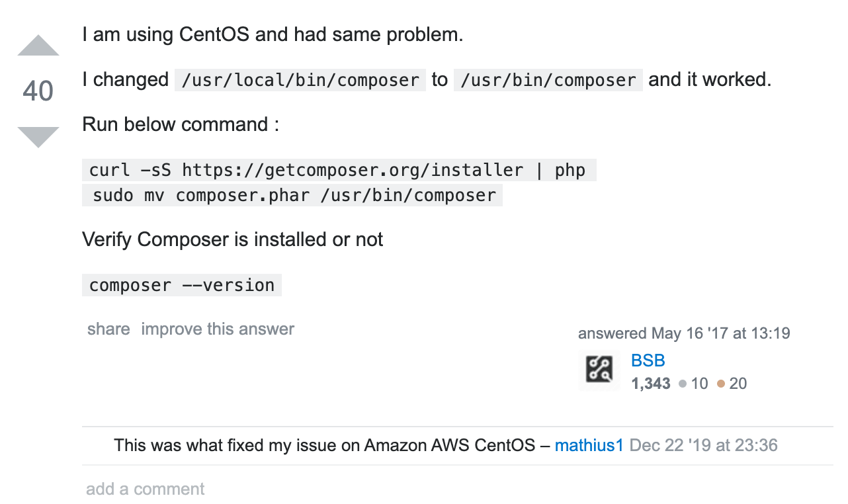Click the comment timestamp Dec 22 '19

(704, 445)
